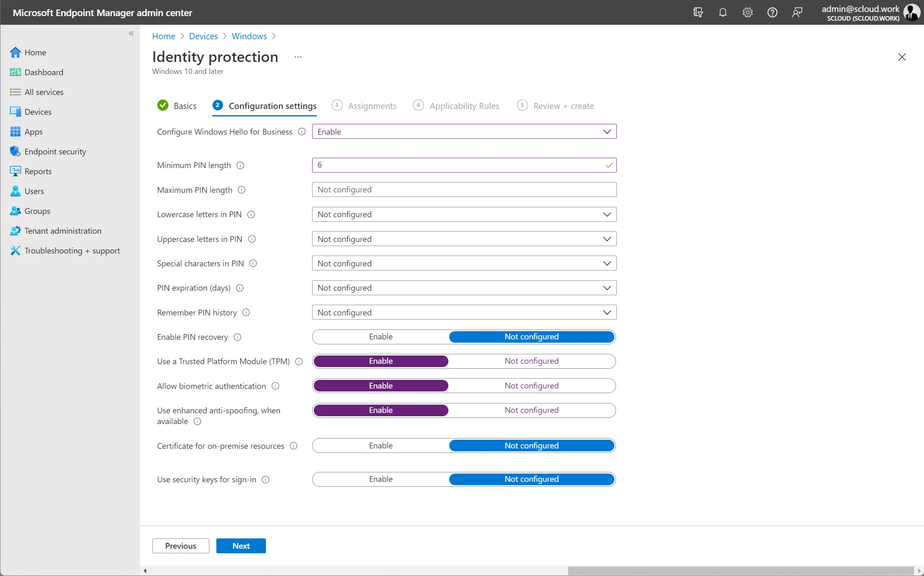The height and width of the screenshot is (576, 924).
Task: Set Enable PIN recovery to Enable
Action: tap(381, 337)
